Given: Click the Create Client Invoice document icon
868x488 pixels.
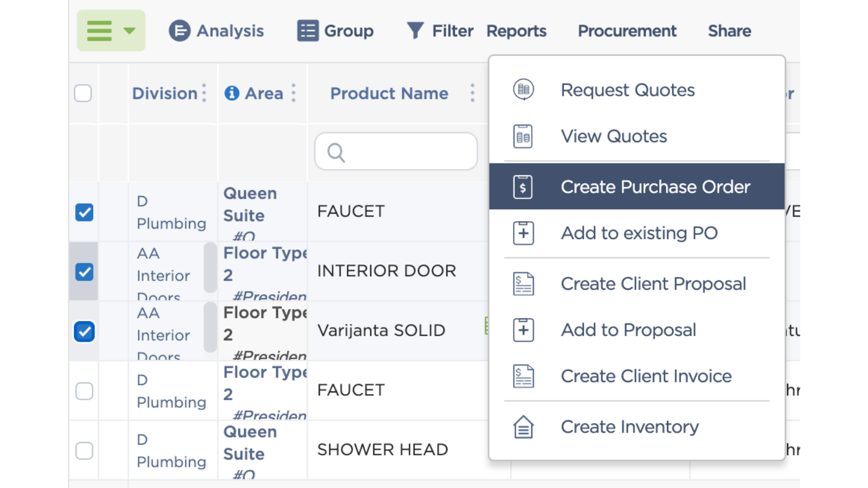Looking at the screenshot, I should coord(523,376).
